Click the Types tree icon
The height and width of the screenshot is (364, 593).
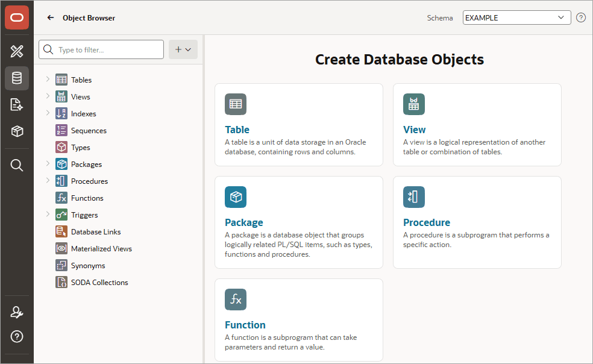tap(61, 147)
